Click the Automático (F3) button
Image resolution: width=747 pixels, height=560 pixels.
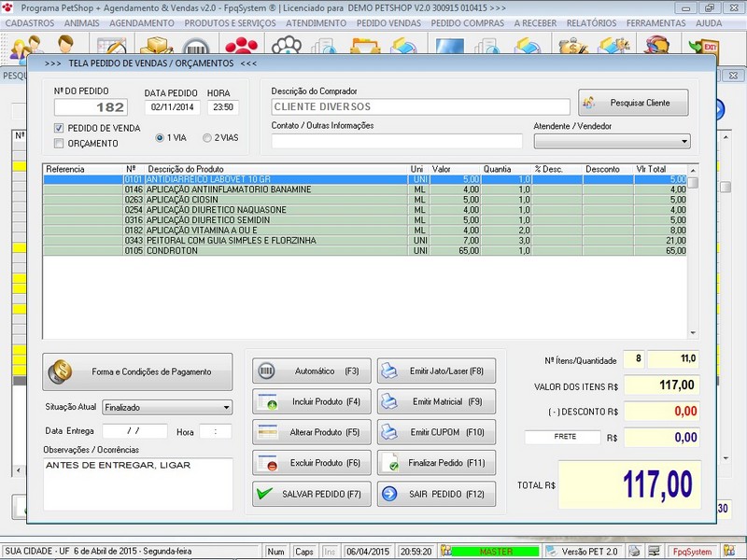coord(312,371)
